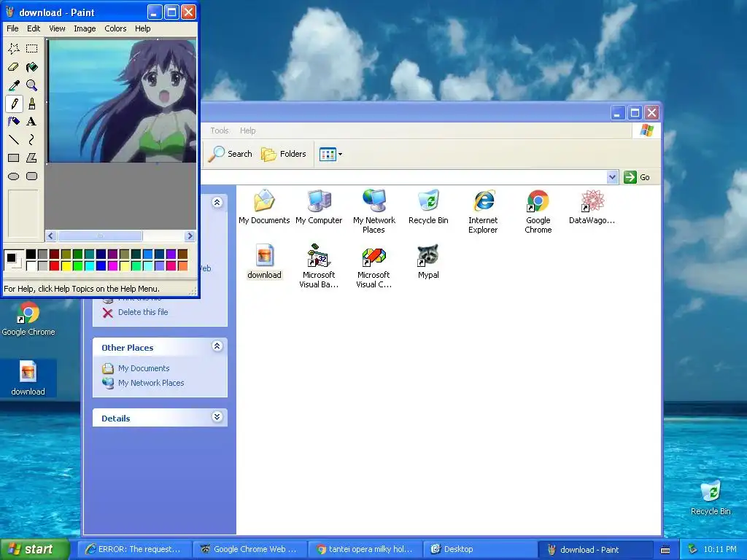Image resolution: width=747 pixels, height=560 pixels.
Task: Select the Pencil tool in Paint
Action: [x=14, y=104]
